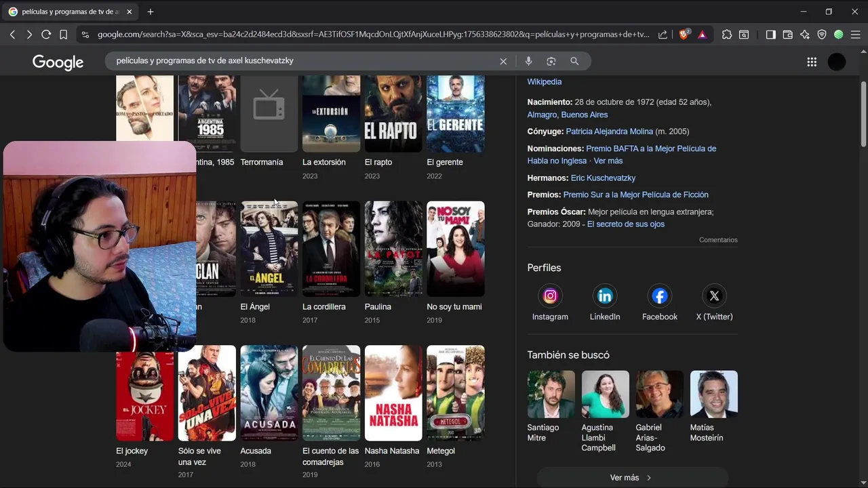868x488 pixels.
Task: Open the Brave Wallet icon
Action: 788,35
